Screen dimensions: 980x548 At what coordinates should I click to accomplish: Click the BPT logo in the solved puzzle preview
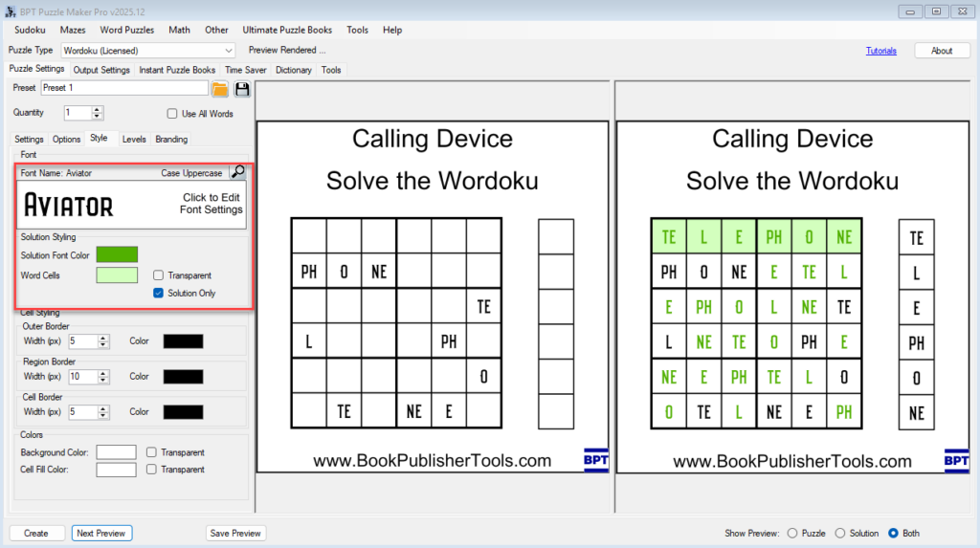coord(955,460)
